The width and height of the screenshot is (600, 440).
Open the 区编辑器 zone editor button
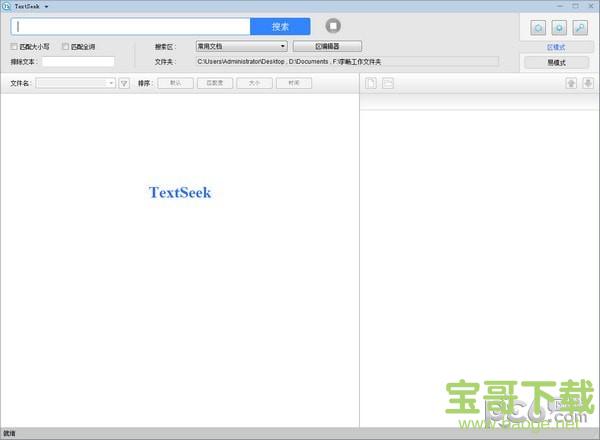pos(327,46)
